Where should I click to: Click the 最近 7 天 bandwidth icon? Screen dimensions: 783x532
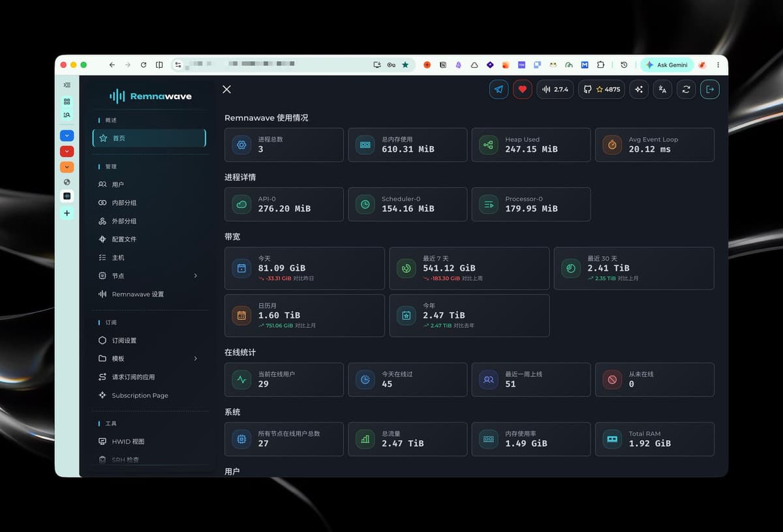coord(407,268)
